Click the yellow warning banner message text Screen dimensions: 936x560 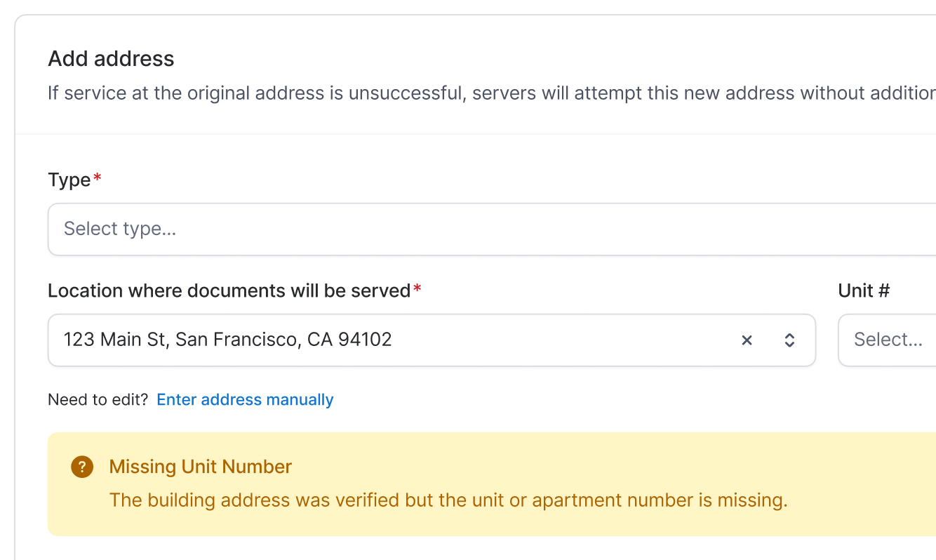448,500
